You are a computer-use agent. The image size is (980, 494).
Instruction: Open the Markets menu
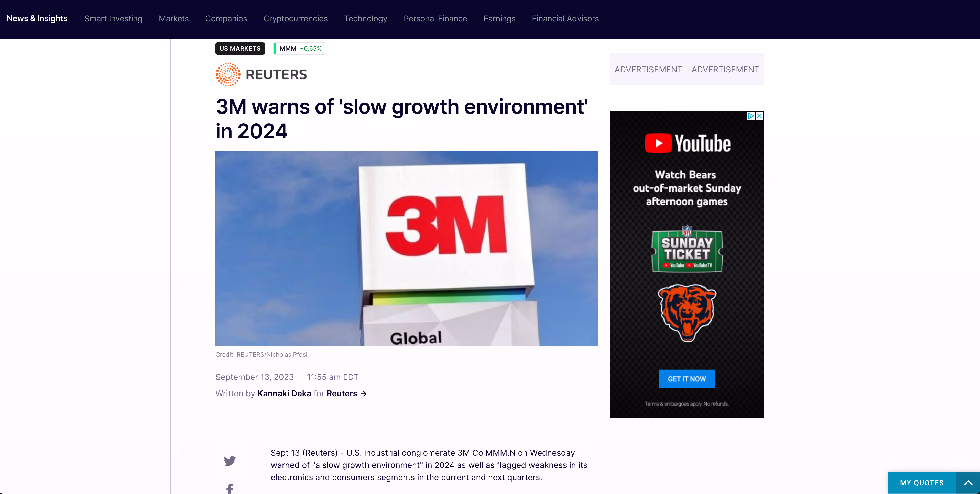point(173,19)
